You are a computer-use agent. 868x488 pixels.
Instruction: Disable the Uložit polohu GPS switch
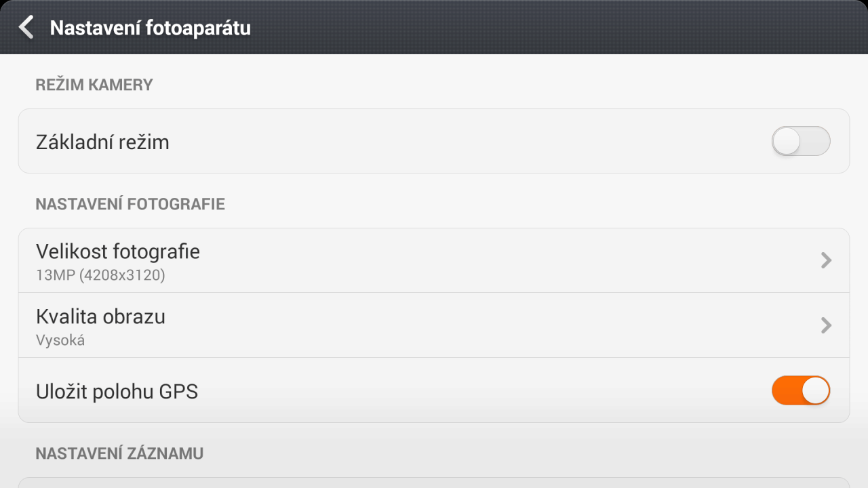pos(801,390)
